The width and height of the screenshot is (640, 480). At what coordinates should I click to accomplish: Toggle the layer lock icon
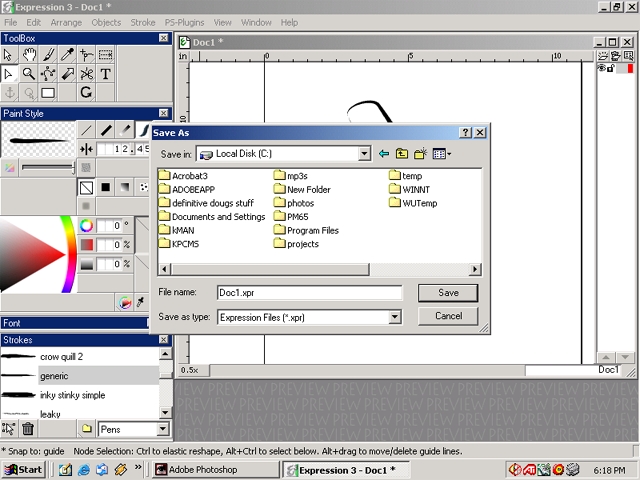(611, 68)
